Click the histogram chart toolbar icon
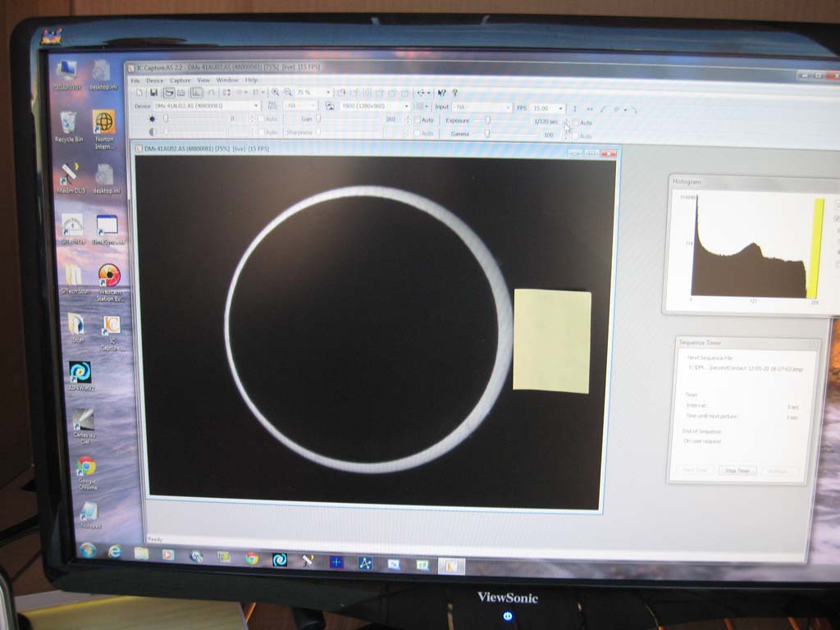The width and height of the screenshot is (840, 630). (196, 93)
